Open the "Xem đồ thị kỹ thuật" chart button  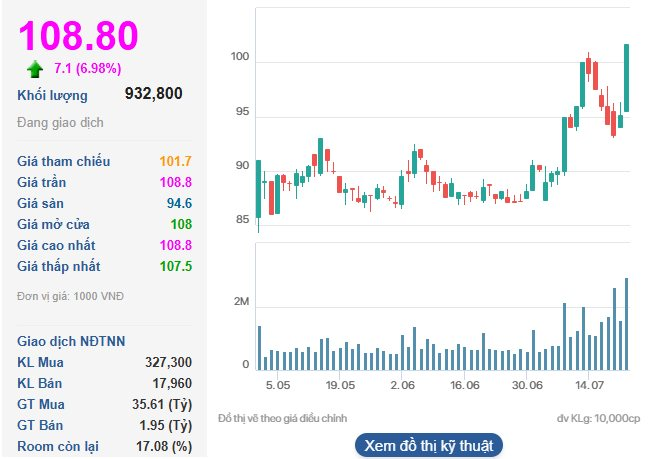click(429, 445)
